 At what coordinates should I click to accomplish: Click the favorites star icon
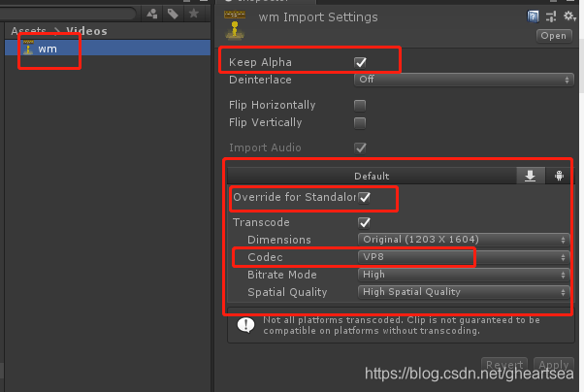(x=194, y=14)
